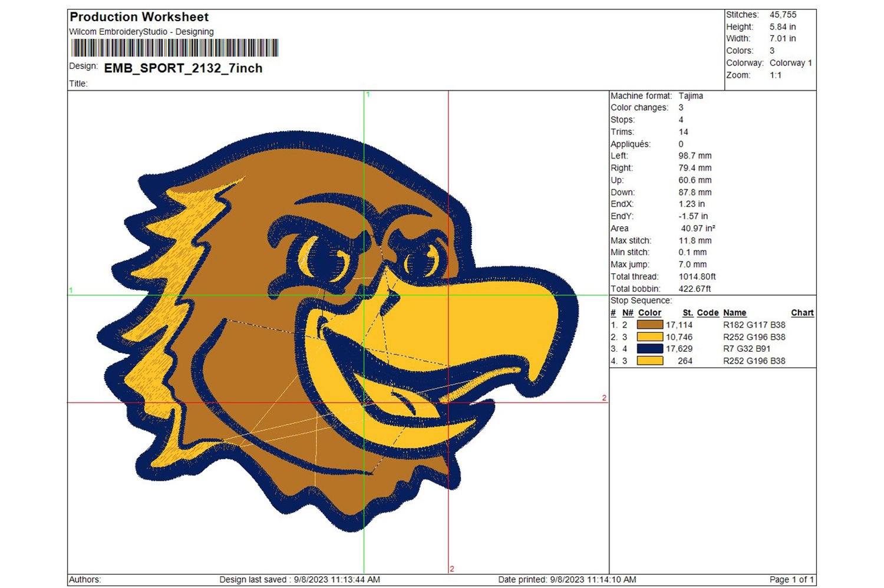
Task: Click the Page 1 of 1 label
Action: [791, 580]
